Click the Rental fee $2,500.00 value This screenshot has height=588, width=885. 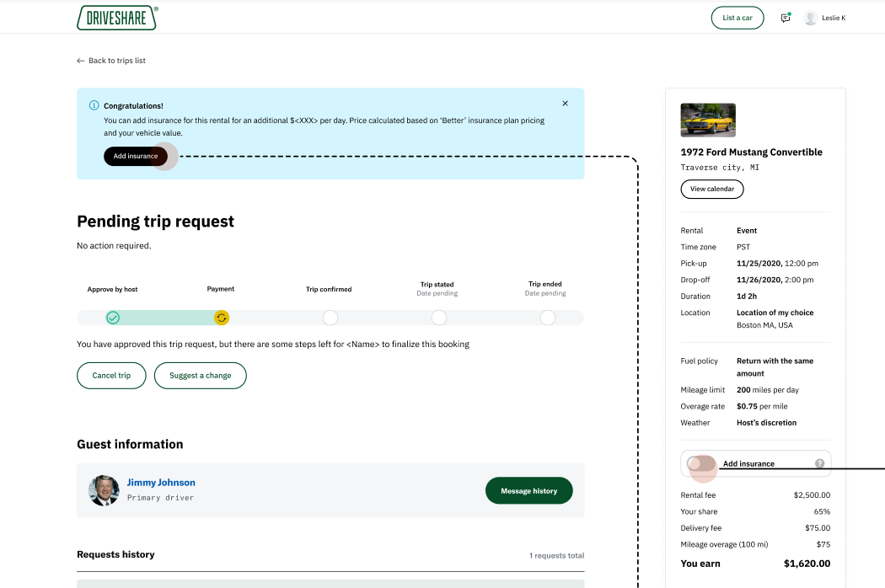tap(812, 495)
